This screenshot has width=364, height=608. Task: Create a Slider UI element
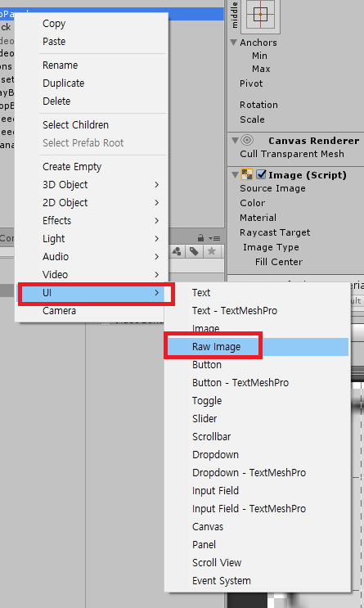[204, 419]
